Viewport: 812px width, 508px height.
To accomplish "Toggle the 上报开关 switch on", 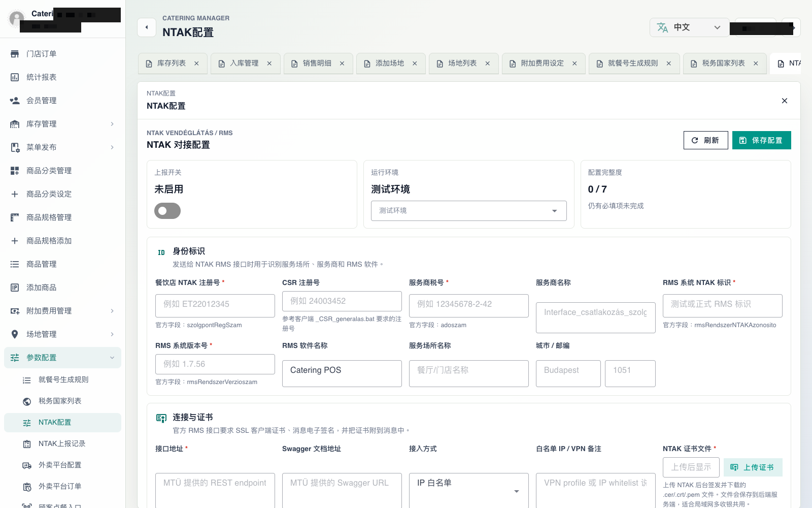I will [167, 211].
